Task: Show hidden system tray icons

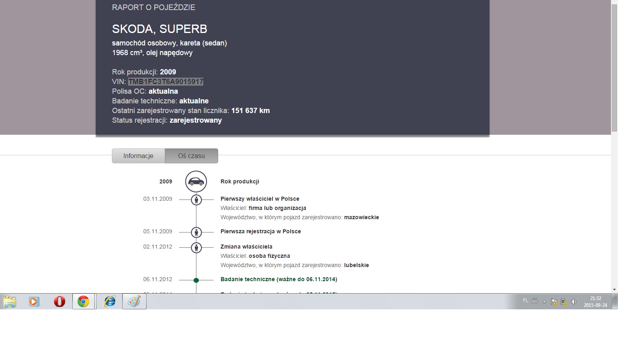Action: click(544, 301)
